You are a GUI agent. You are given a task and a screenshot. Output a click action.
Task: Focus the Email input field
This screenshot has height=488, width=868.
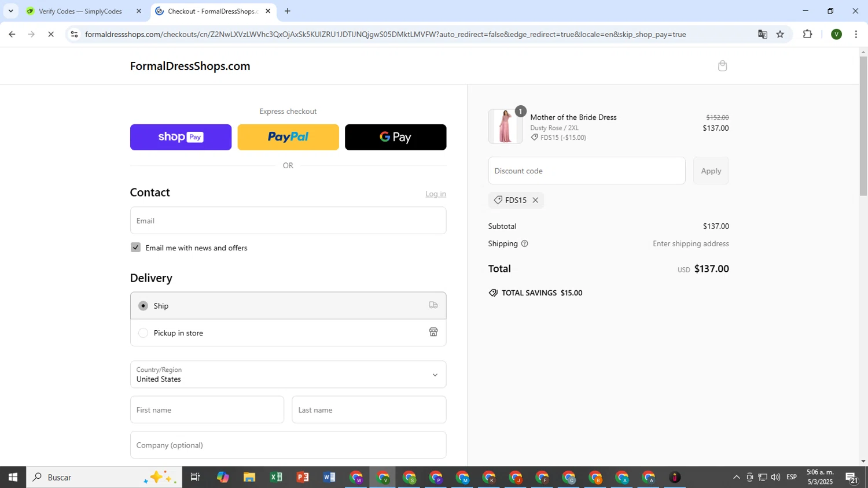[x=288, y=220]
